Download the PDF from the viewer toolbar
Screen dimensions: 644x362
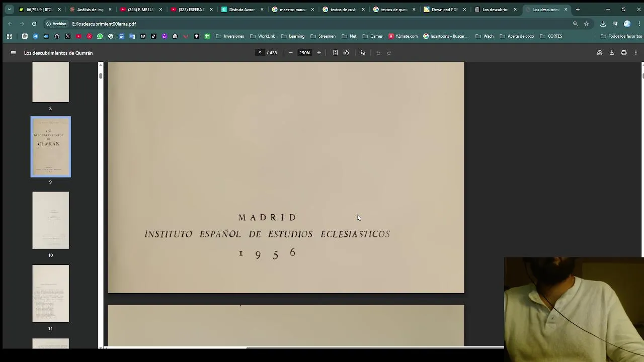612,53
